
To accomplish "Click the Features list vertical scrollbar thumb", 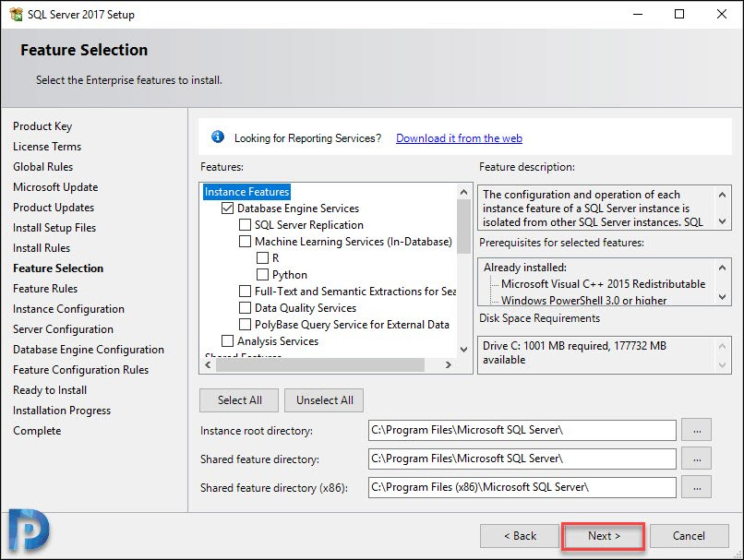I will (x=464, y=226).
